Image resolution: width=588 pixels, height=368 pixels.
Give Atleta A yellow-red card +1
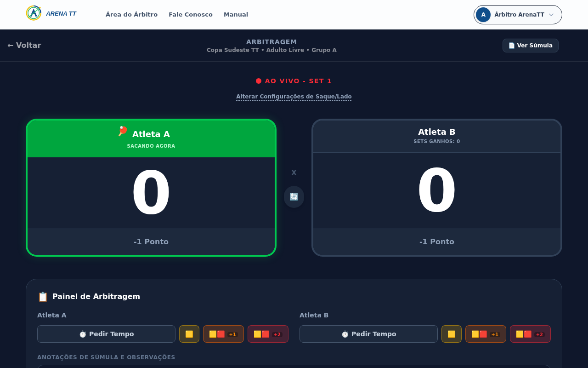click(223, 334)
